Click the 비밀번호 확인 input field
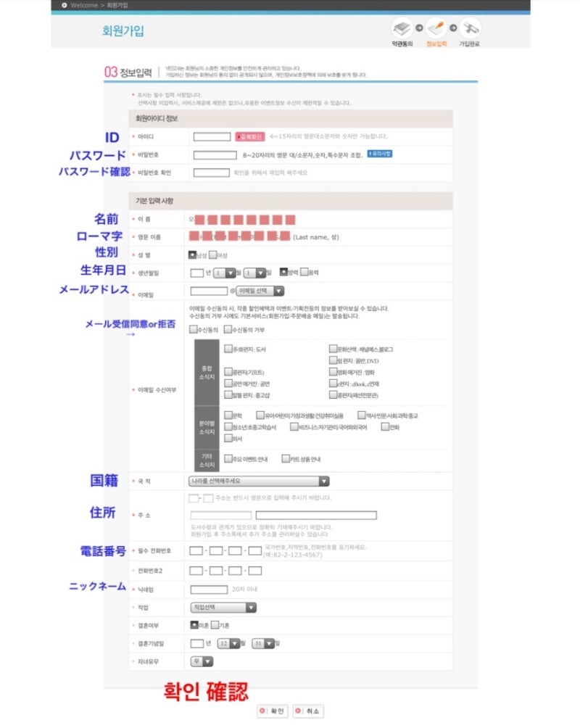580x728 pixels. click(x=211, y=173)
